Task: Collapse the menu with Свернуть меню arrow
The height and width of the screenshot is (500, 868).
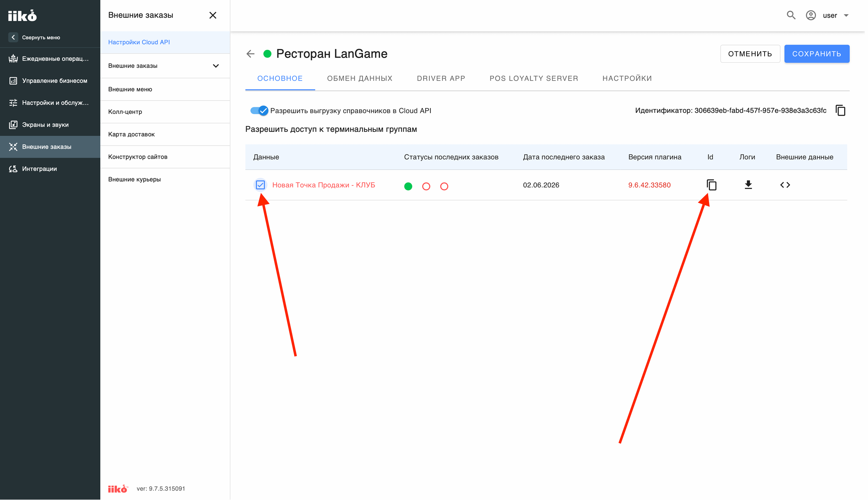Action: pos(13,37)
